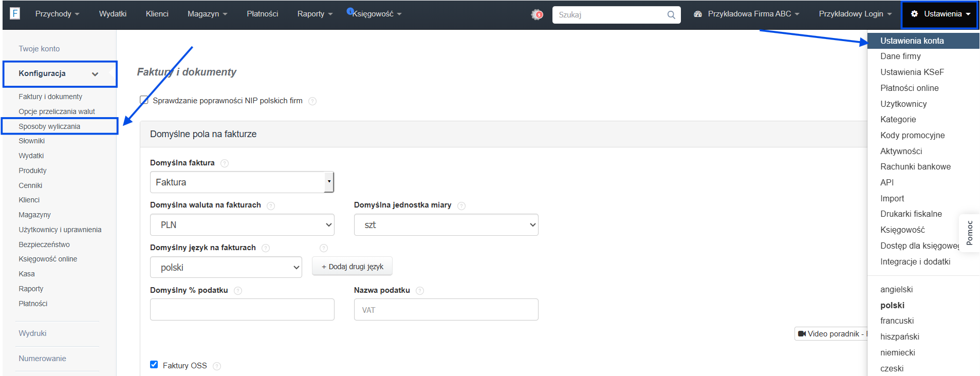The width and height of the screenshot is (980, 376).
Task: Click the Pomoc side tab
Action: click(969, 233)
